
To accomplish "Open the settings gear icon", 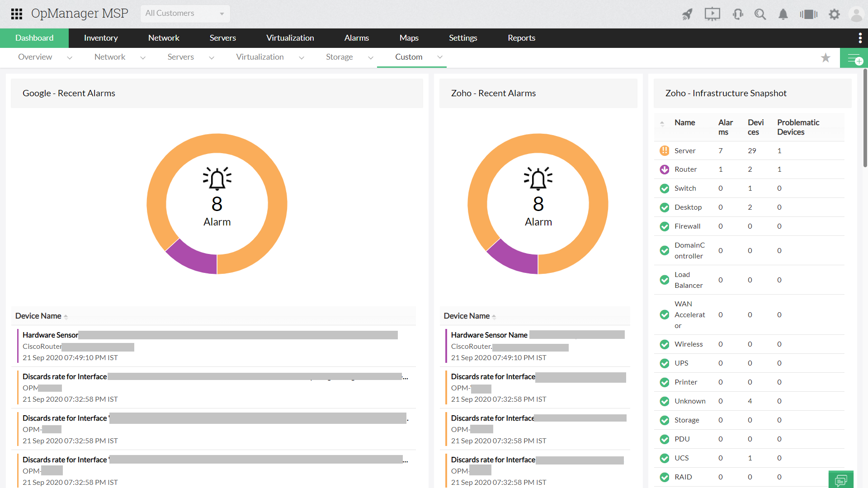I will 835,14.
